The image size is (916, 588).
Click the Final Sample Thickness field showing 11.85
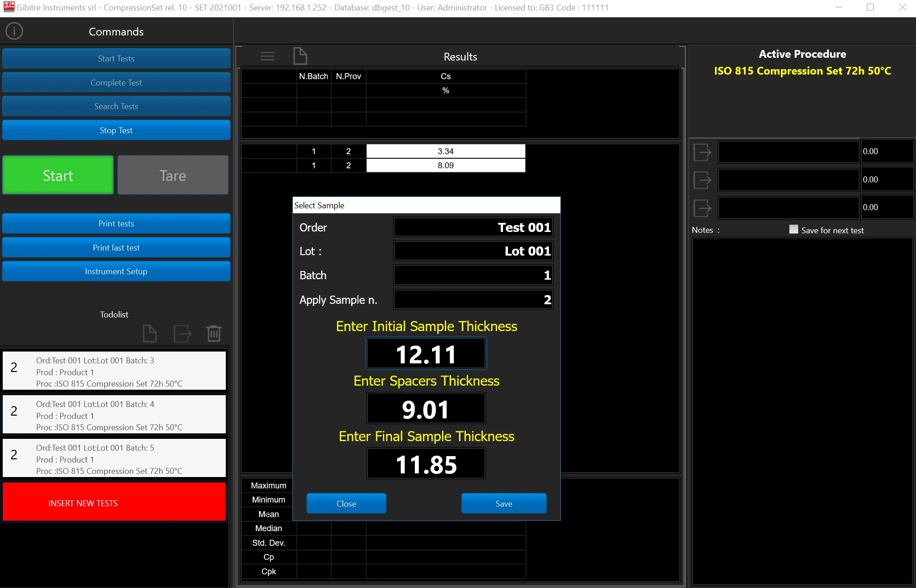click(426, 464)
